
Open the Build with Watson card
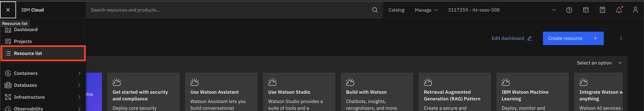(377, 92)
